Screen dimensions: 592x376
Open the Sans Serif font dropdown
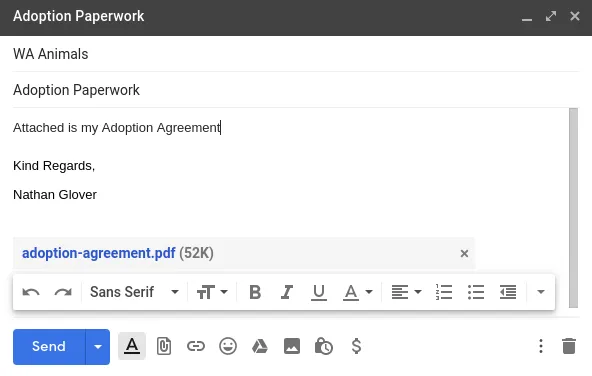pyautogui.click(x=134, y=292)
